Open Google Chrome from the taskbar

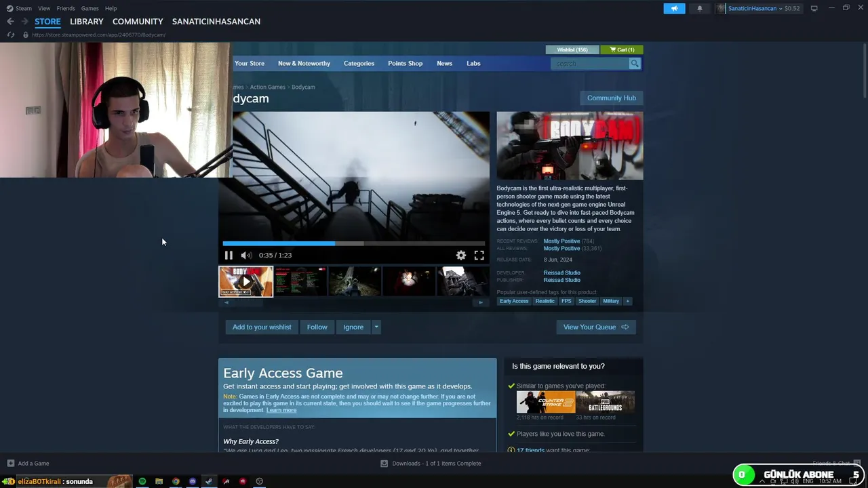pyautogui.click(x=176, y=481)
